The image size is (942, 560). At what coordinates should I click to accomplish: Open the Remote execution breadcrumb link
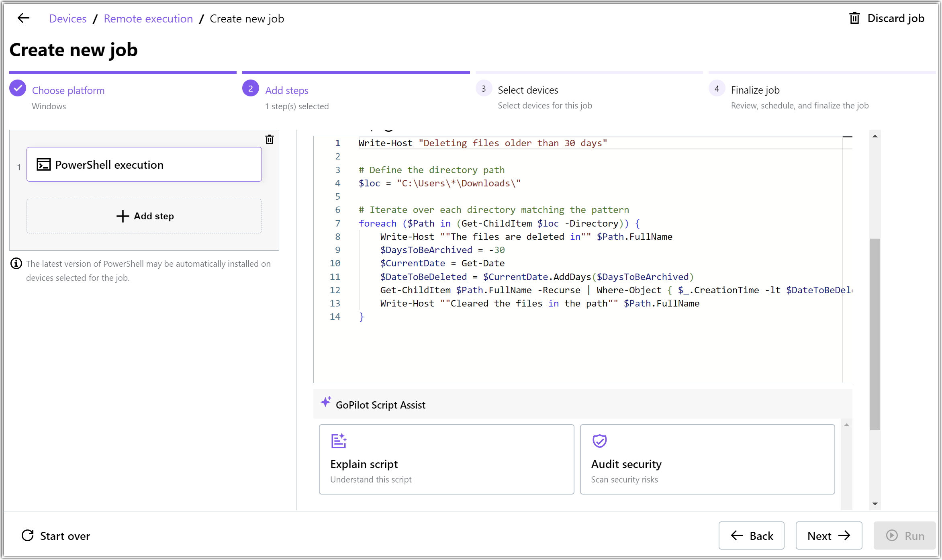[x=148, y=18]
